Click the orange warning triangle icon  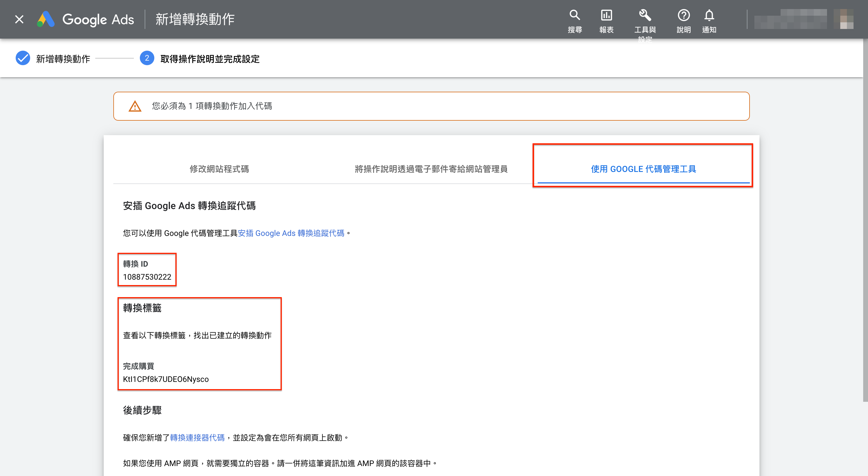pyautogui.click(x=135, y=106)
